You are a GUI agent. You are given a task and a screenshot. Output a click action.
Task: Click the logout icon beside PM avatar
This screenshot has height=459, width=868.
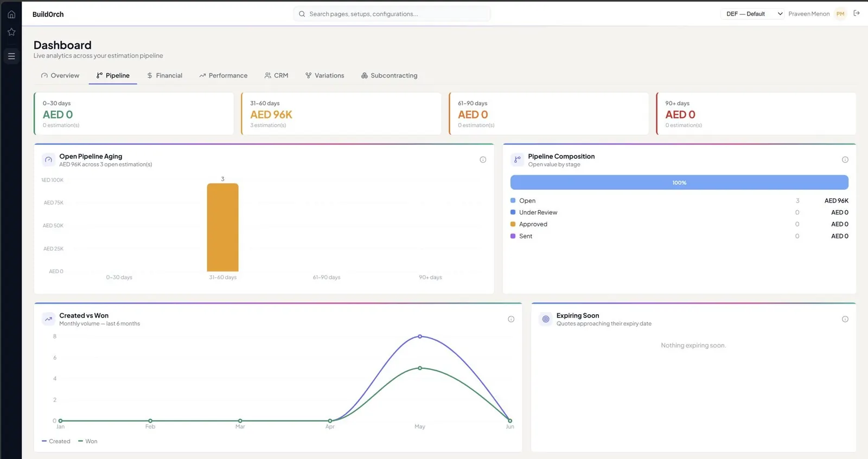click(857, 13)
